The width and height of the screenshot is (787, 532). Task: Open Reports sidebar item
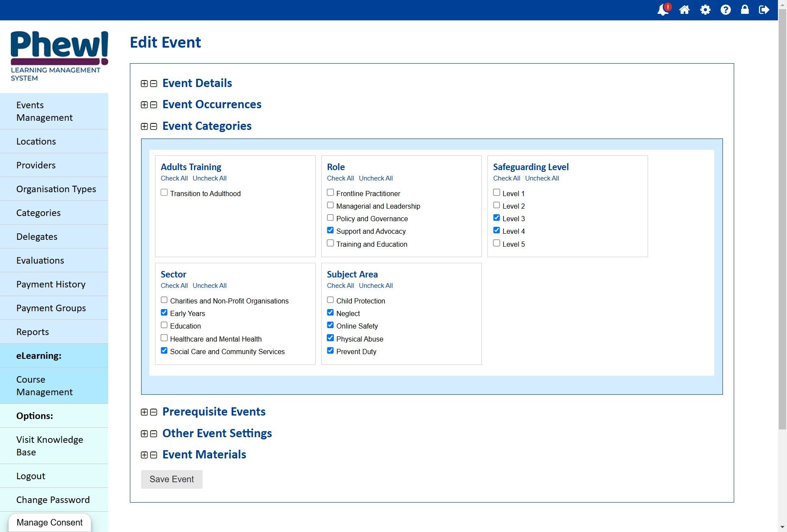coord(54,332)
